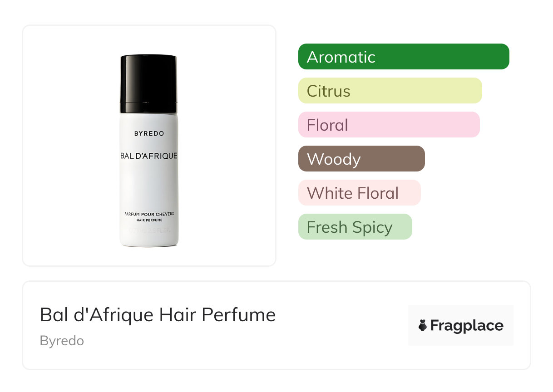The image size is (553, 392).
Task: Select the Floral accord bar
Action: pyautogui.click(x=389, y=125)
